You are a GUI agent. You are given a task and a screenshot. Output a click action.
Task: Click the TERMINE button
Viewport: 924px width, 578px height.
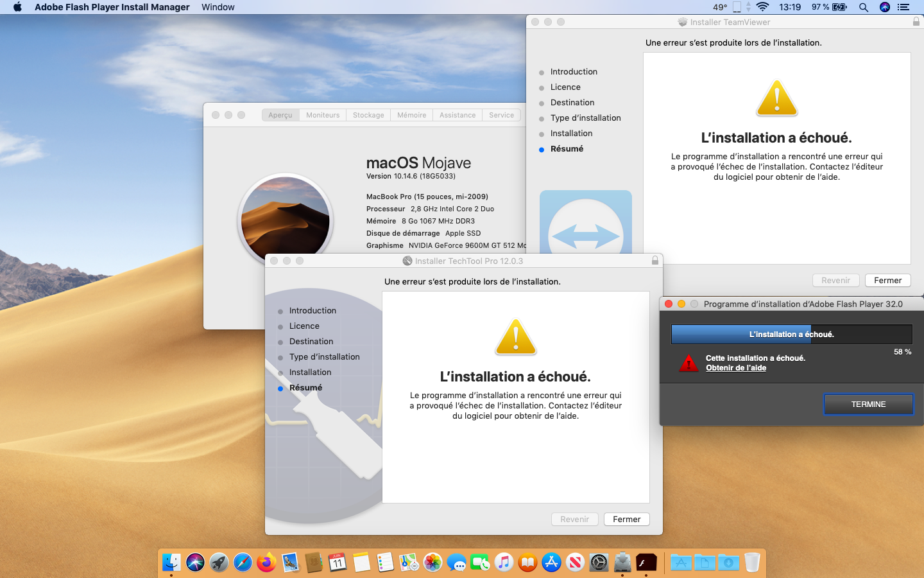coord(868,404)
